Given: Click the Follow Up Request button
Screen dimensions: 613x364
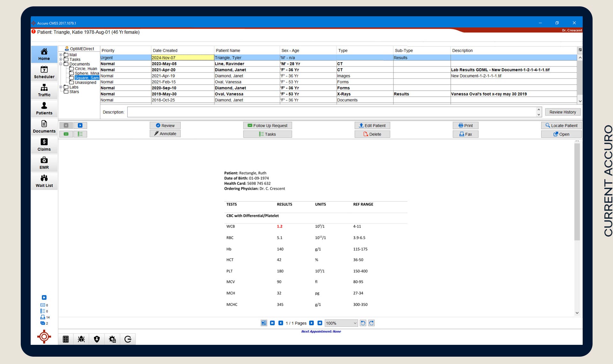Looking at the screenshot, I should (x=268, y=125).
